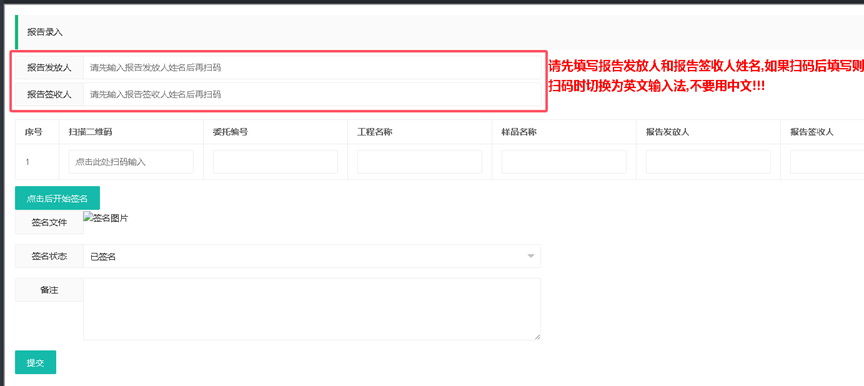This screenshot has width=864, height=386.
Task: Click the 样品名称 column header
Action: point(519,132)
